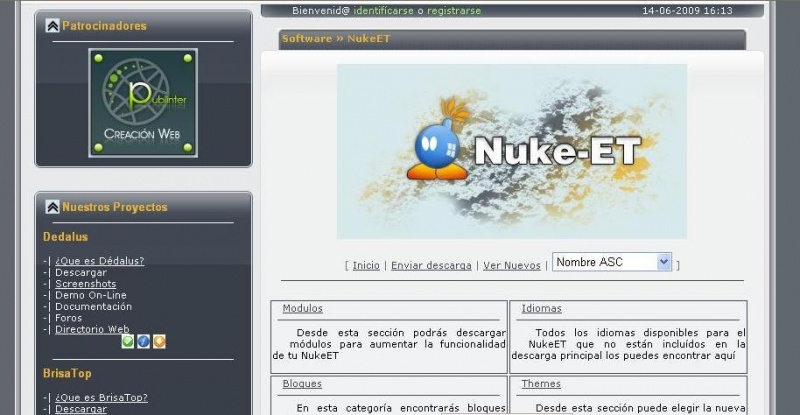Click the date 14-06-2009 16:13
800x415 pixels.
[687, 10]
